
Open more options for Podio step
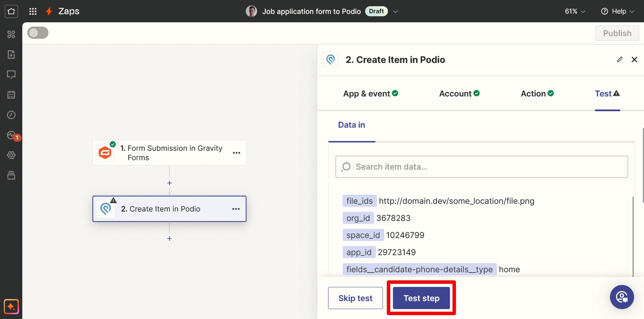(x=236, y=209)
